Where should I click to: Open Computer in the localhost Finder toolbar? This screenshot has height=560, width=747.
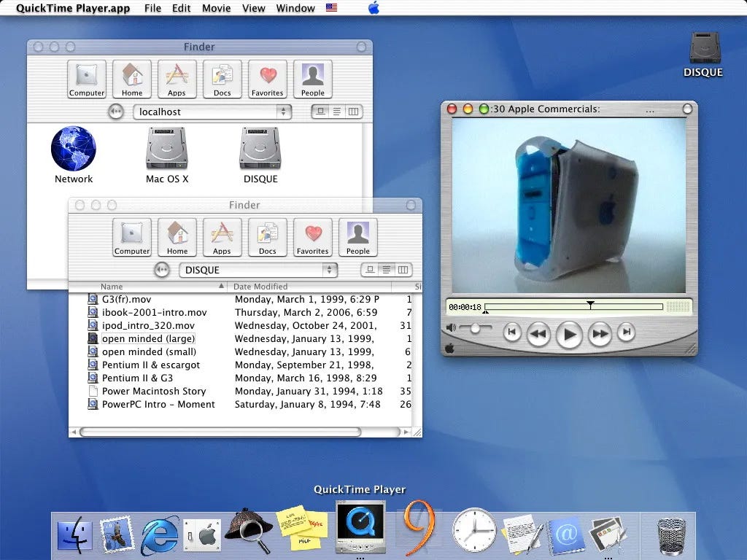pyautogui.click(x=86, y=79)
